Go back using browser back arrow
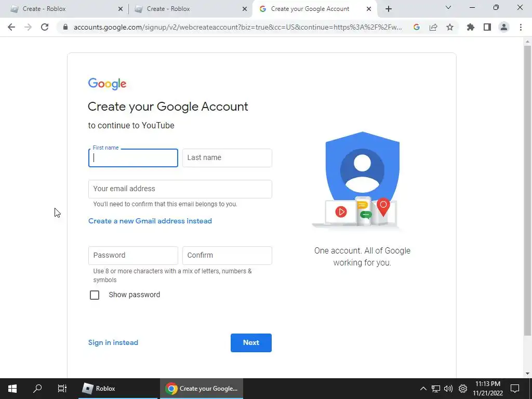The height and width of the screenshot is (399, 532). coord(11,27)
